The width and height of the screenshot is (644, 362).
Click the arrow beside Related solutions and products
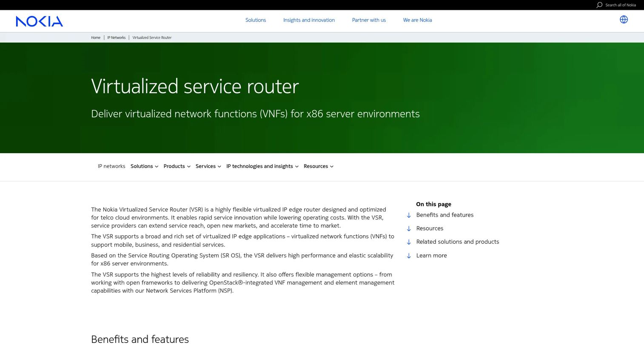coord(409,242)
